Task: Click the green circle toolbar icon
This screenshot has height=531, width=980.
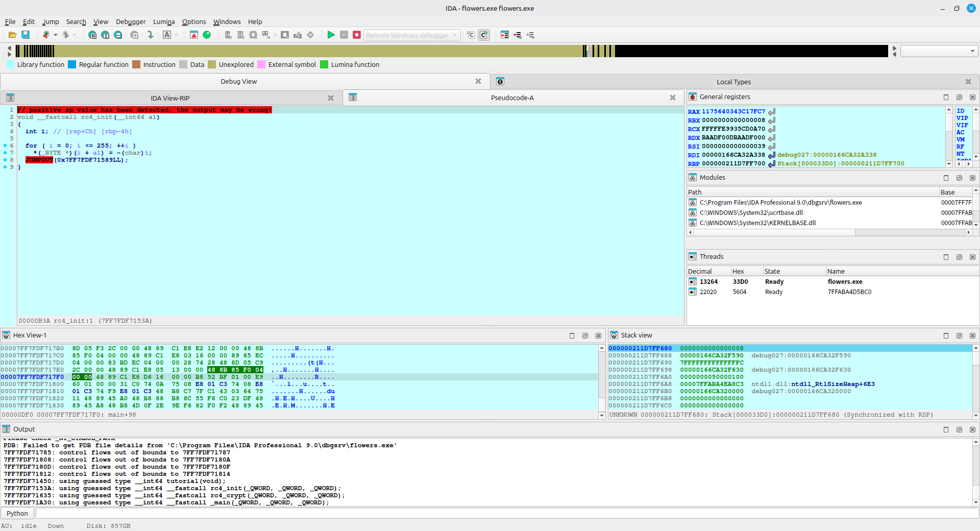Action: coord(207,35)
